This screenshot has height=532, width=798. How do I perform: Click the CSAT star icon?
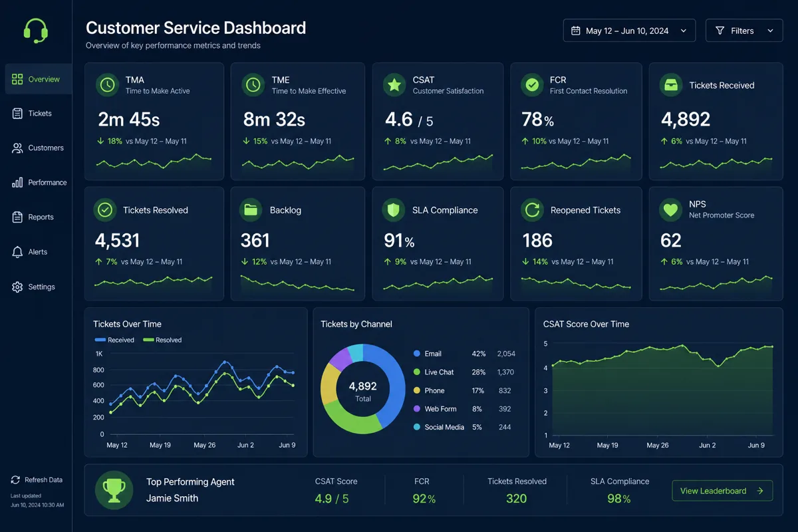coord(394,84)
